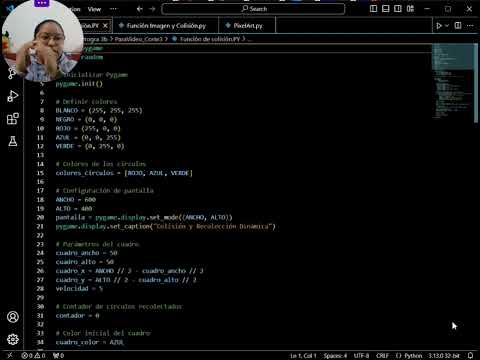Screen dimensions: 480x360
Task: Open the View menu
Action: point(94,9)
